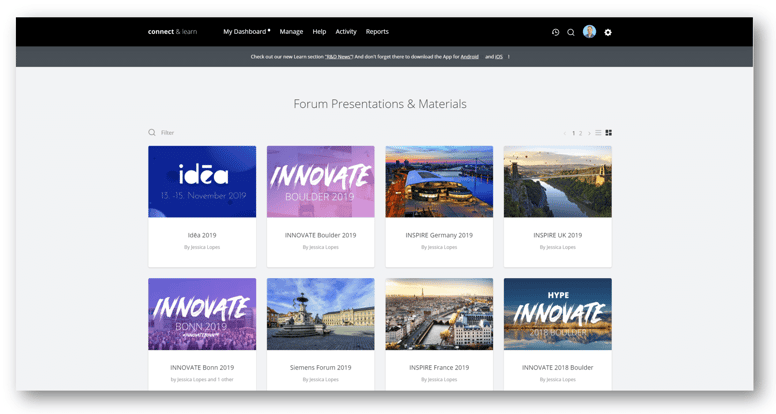Viewport: 776px width, 414px height.
Task: Open settings via the gear icon
Action: click(608, 32)
